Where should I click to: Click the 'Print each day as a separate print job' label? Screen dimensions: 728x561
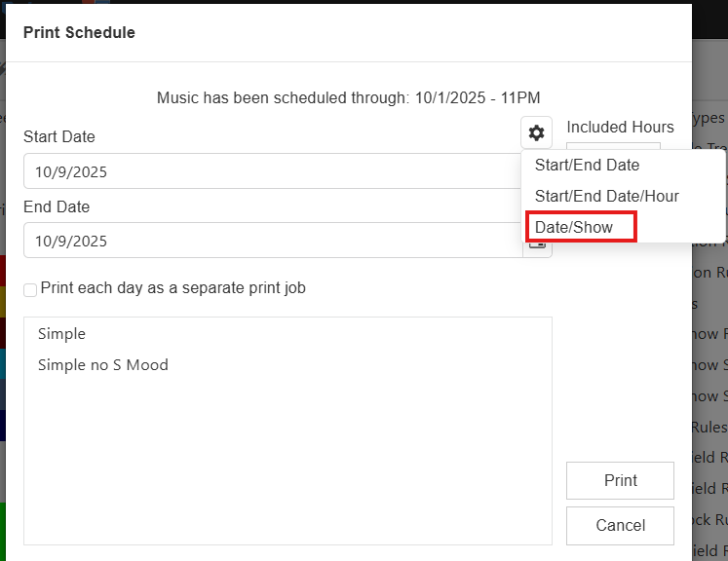click(x=173, y=288)
